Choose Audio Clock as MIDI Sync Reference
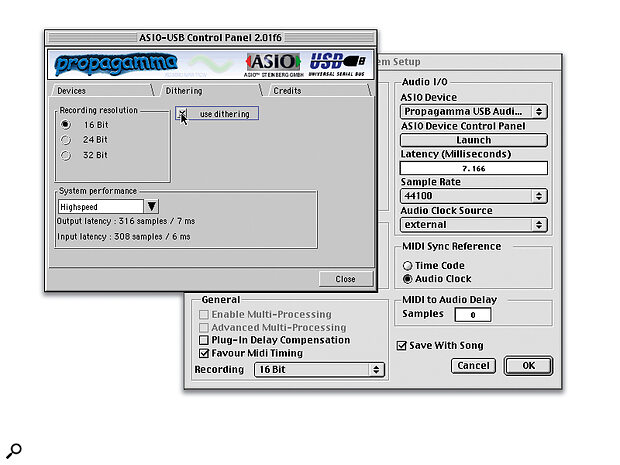This screenshot has width=620, height=465. point(407,279)
